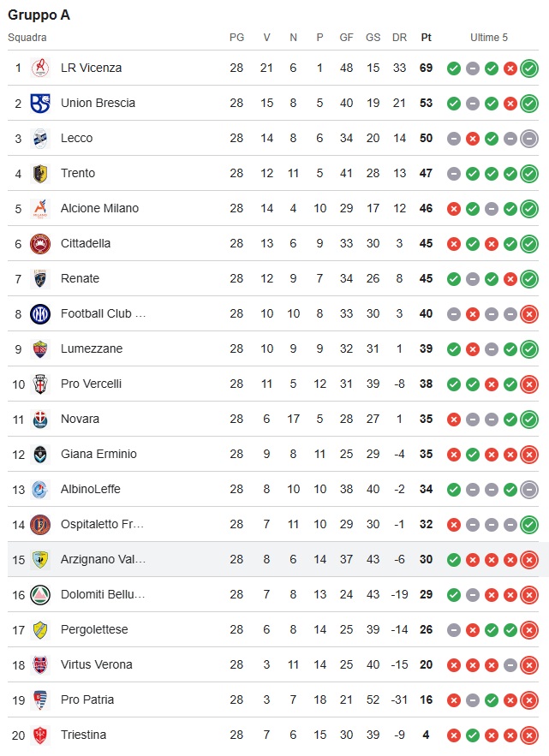
Task: Click LR Vicenza's most recent win icon
Action: (529, 68)
